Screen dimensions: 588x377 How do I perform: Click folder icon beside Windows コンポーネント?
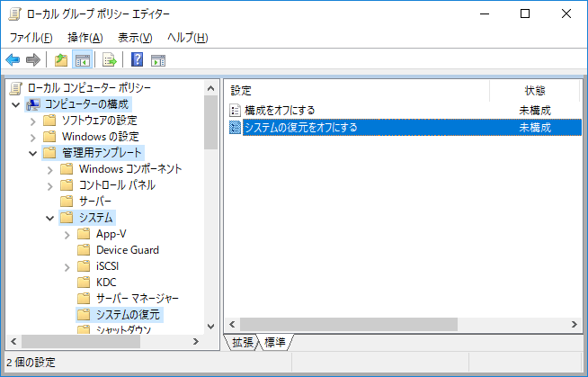click(x=67, y=169)
